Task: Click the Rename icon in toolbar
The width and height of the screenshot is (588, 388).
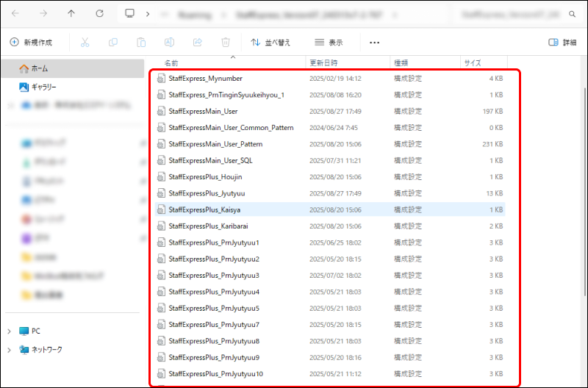Action: (169, 43)
